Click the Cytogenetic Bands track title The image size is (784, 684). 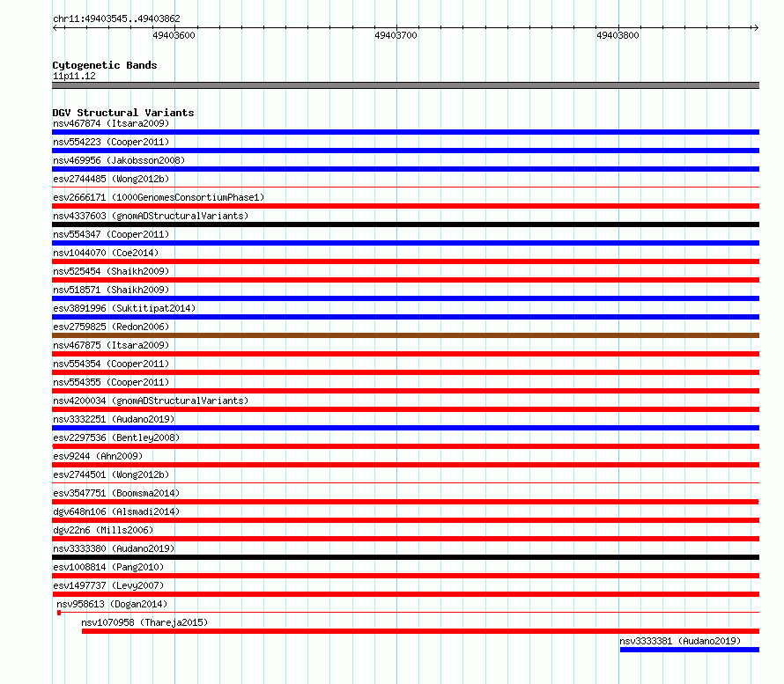tap(105, 65)
